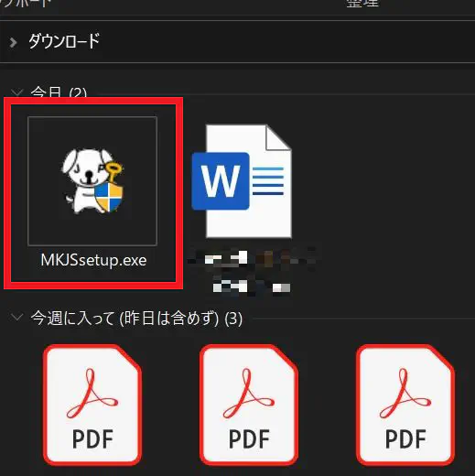
Task: Click the MKJSsetup.exe file name
Action: [93, 260]
